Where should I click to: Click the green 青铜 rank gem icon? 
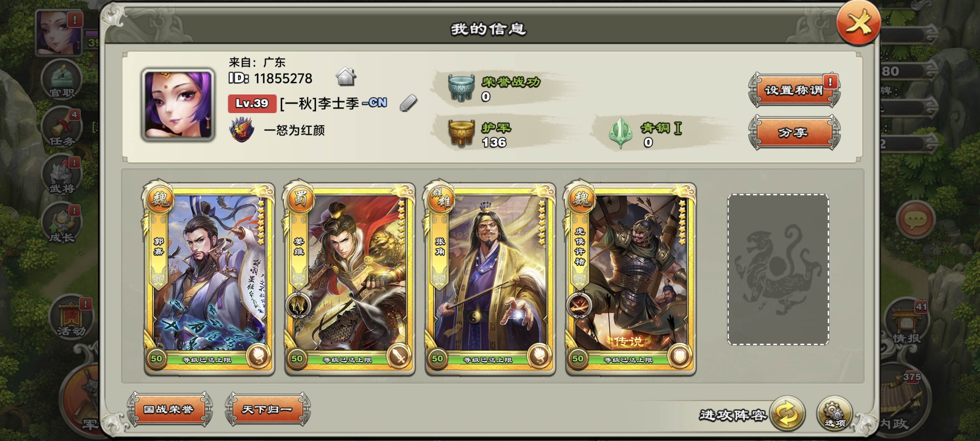point(620,133)
